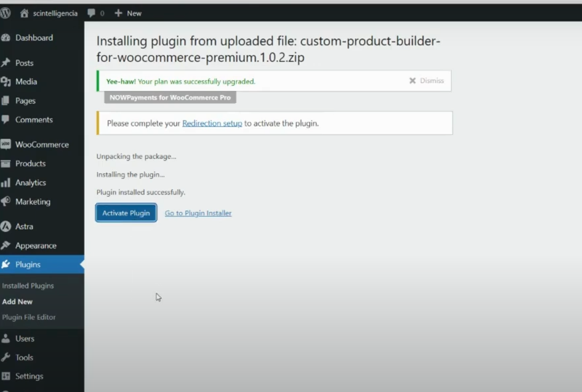The image size is (582, 392).
Task: Click the 'Unpacking the package…' text
Action: pyautogui.click(x=136, y=156)
